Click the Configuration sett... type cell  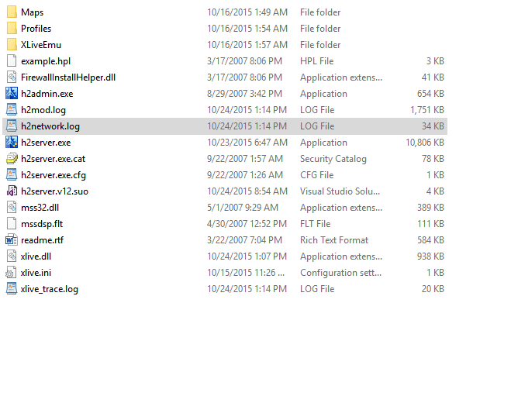[340, 273]
